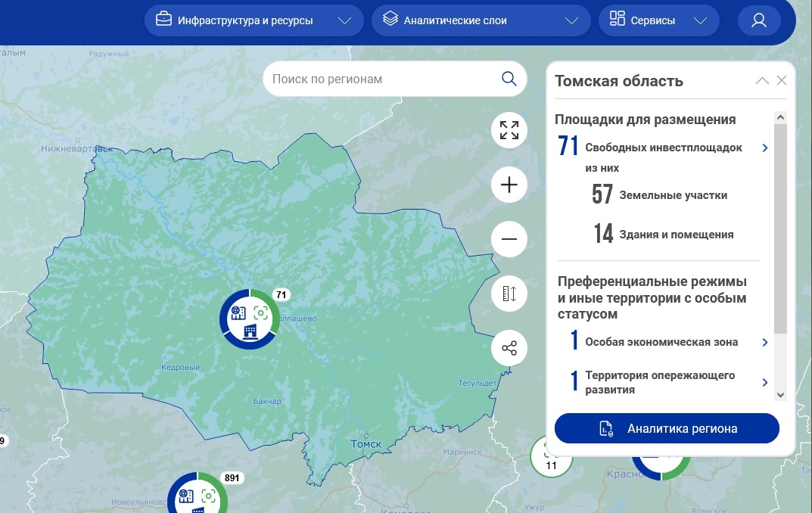Open the ruler measurement tool
This screenshot has width=812, height=513.
click(x=509, y=294)
